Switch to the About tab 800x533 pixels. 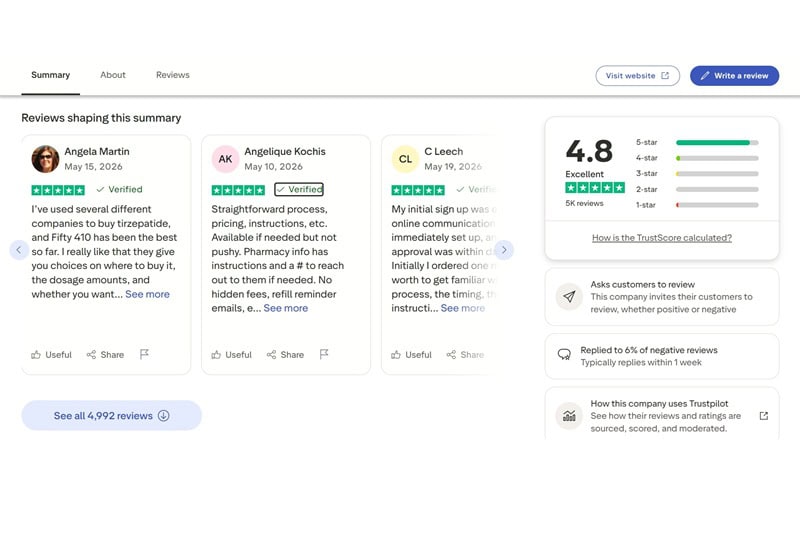tap(113, 75)
